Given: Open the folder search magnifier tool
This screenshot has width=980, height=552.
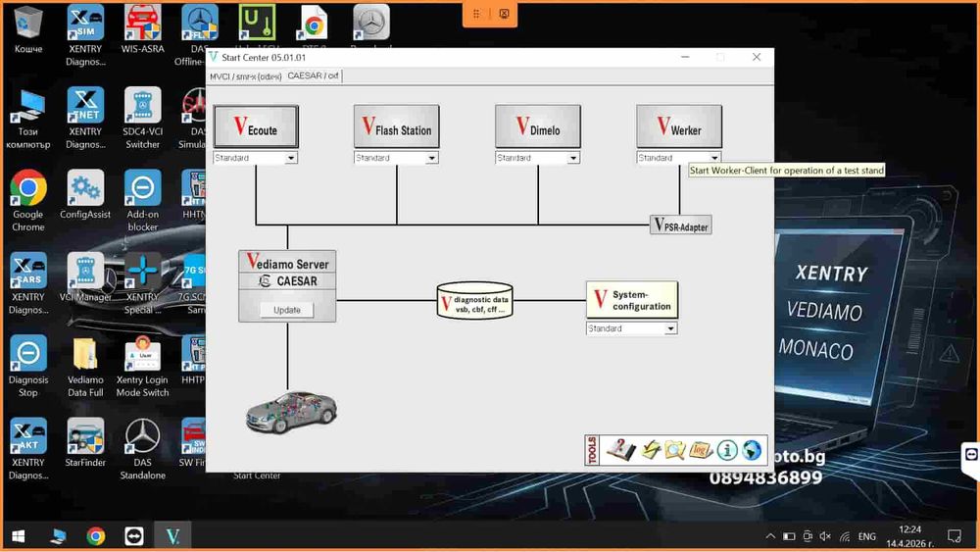Looking at the screenshot, I should [x=675, y=449].
